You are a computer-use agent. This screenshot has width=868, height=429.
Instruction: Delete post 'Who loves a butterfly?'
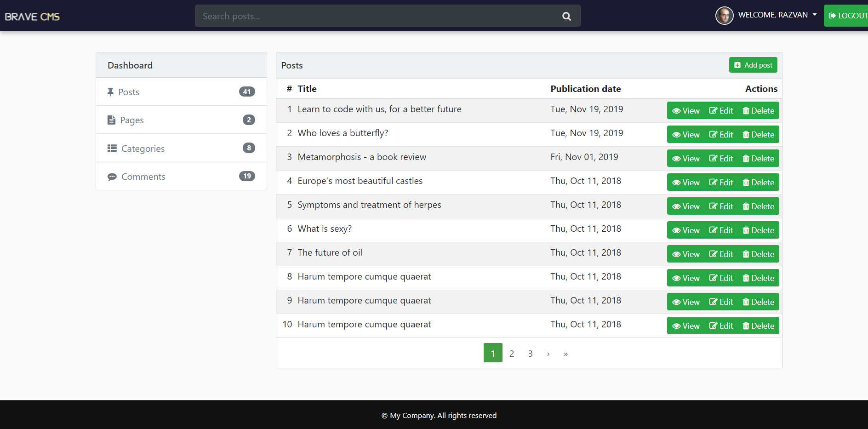758,134
